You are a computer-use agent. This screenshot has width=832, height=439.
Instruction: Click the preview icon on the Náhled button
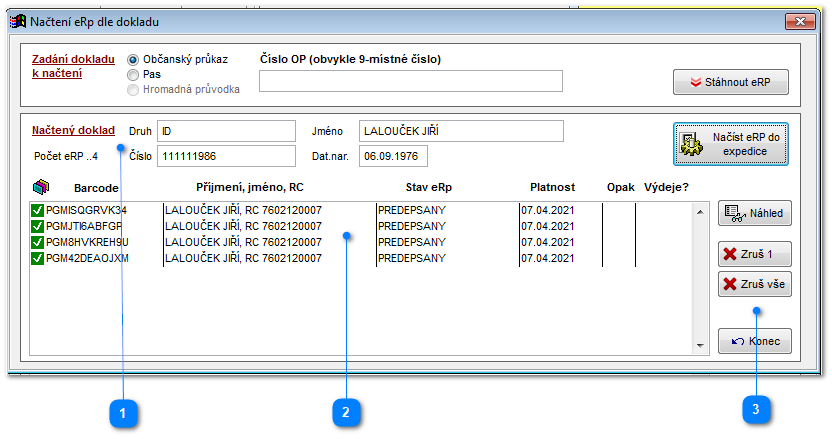735,213
